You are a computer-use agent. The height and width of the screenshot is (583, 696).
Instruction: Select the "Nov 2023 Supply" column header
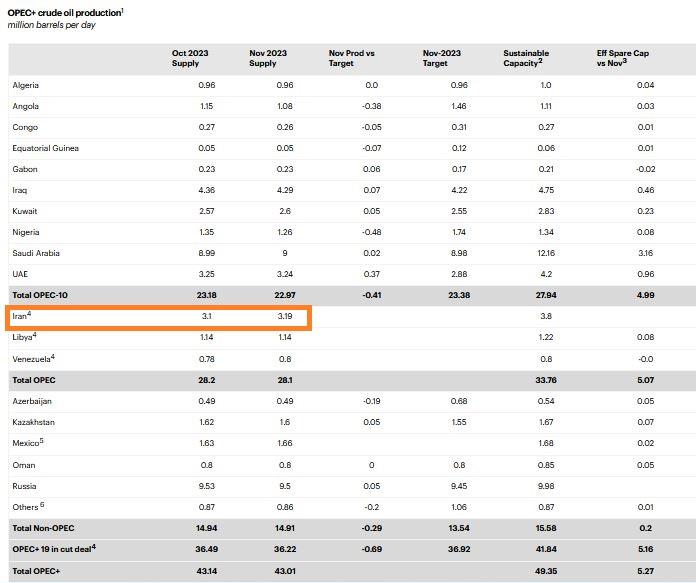pos(263,57)
